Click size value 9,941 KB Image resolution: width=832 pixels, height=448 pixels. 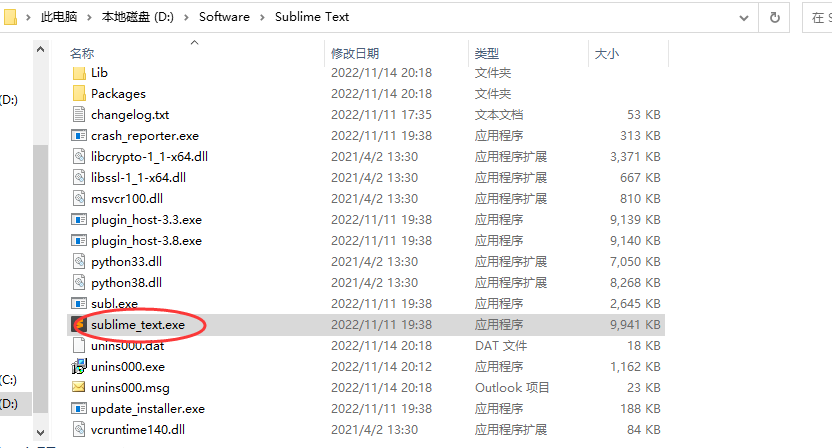click(x=635, y=324)
